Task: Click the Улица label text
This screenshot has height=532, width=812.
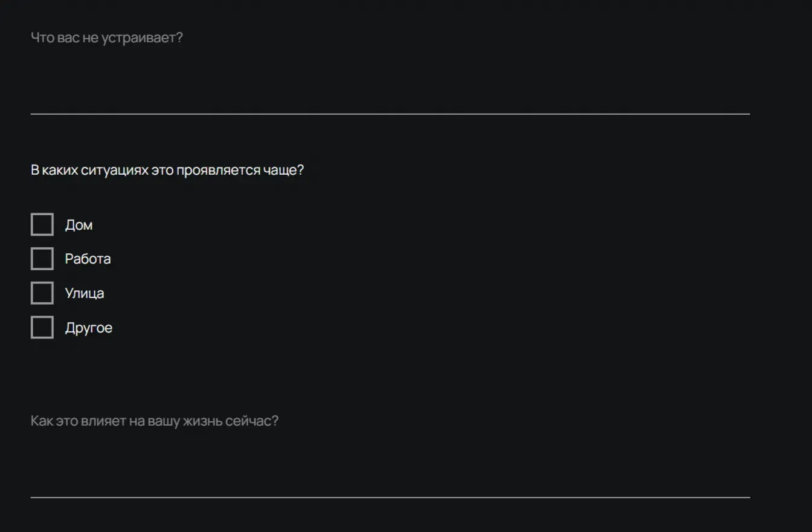Action: pyautogui.click(x=85, y=293)
